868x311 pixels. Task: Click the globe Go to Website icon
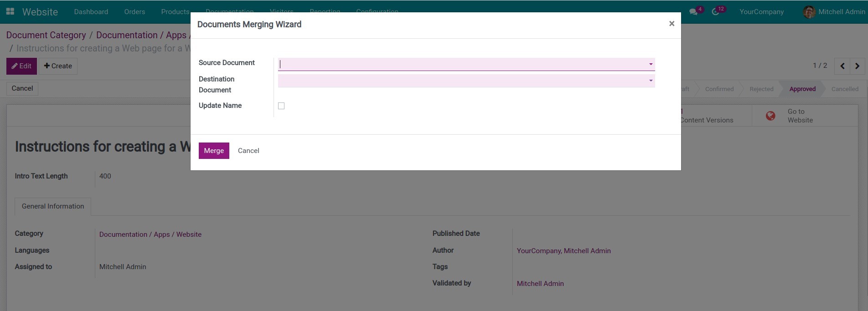pos(770,116)
